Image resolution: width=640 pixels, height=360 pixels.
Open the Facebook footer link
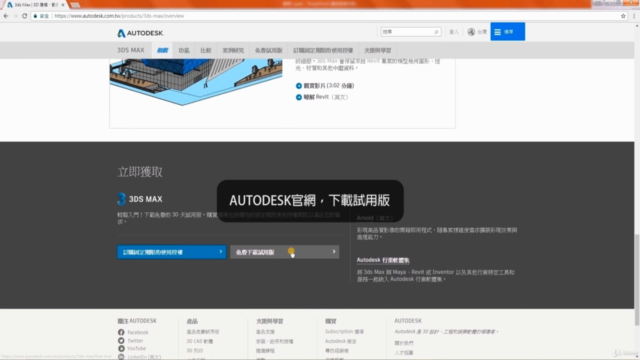coord(138,332)
